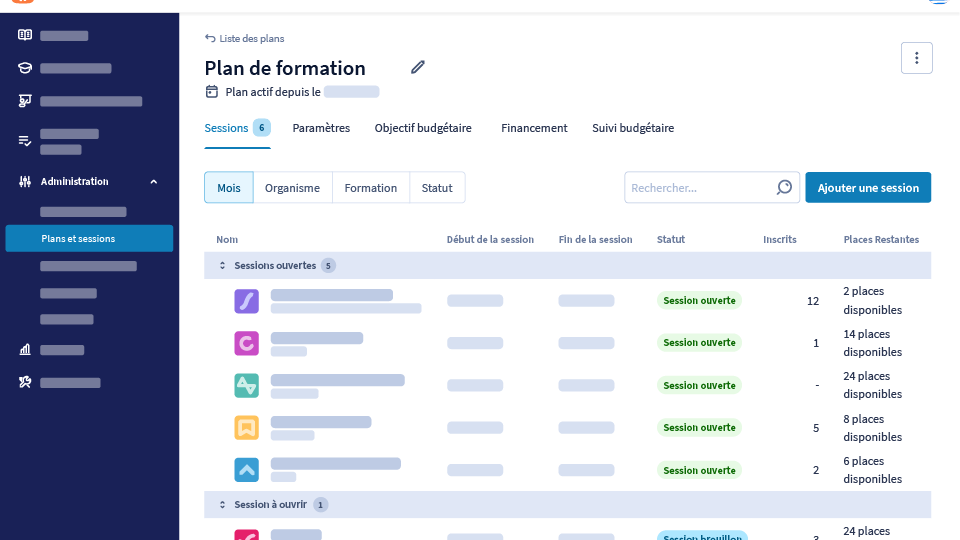Click the blue chevron training icon
This screenshot has width=960, height=540.
pos(246,469)
